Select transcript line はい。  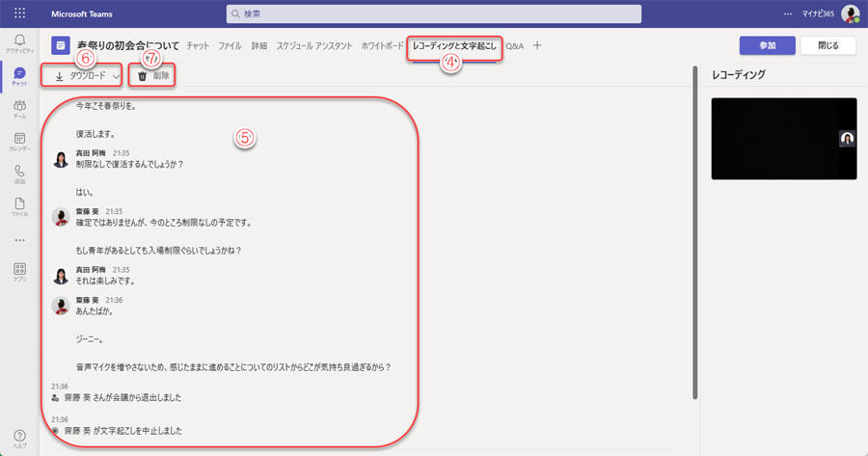click(x=85, y=192)
